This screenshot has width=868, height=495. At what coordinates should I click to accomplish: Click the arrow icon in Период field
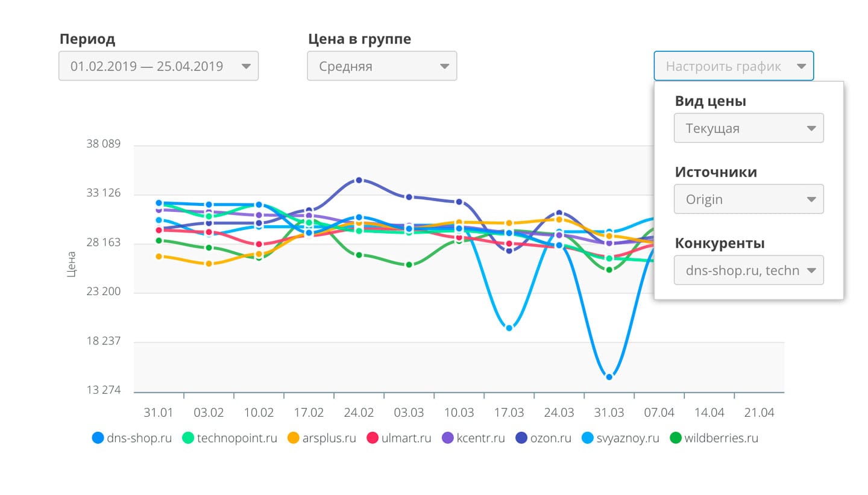pyautogui.click(x=246, y=66)
